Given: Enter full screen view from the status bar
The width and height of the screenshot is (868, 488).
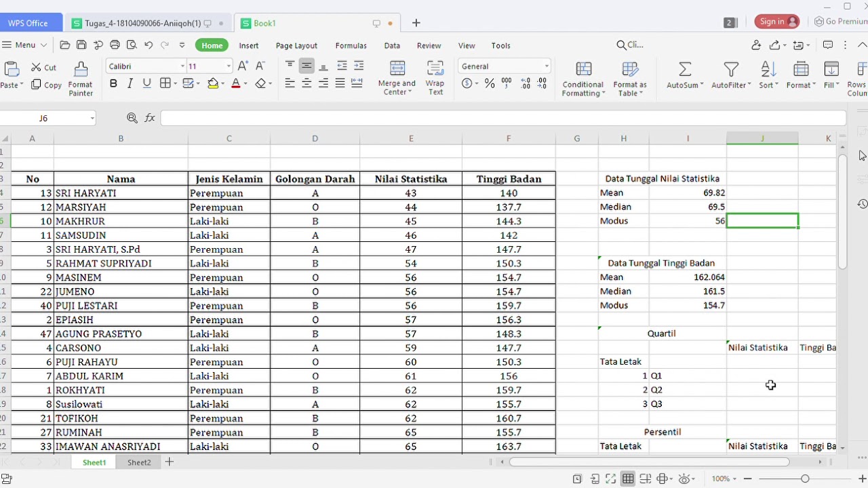Looking at the screenshot, I should (x=611, y=479).
